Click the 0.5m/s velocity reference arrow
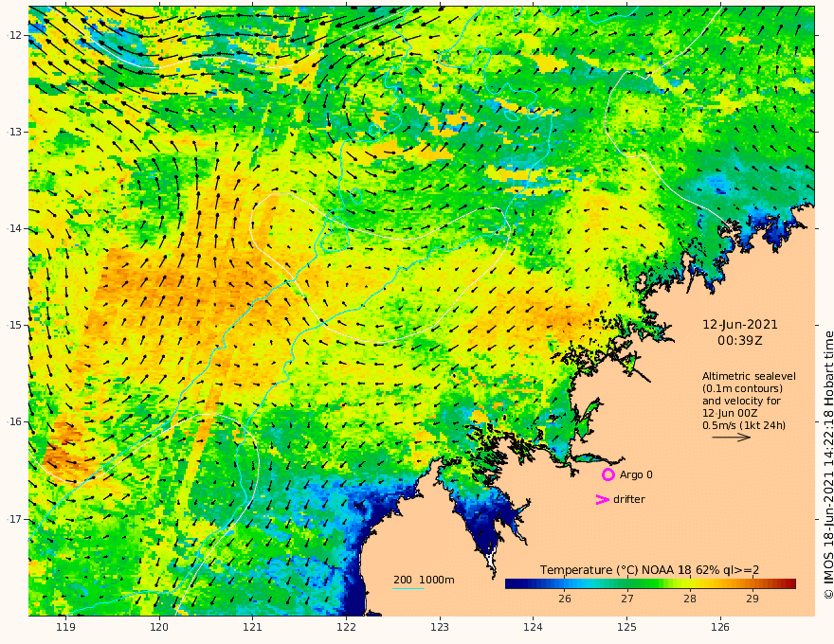Image resolution: width=834 pixels, height=644 pixels. (732, 438)
